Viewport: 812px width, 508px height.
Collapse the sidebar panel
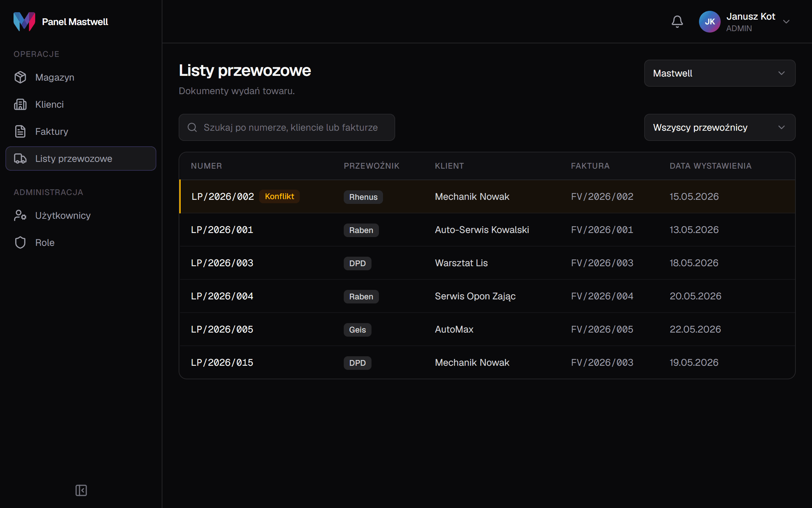(x=81, y=490)
